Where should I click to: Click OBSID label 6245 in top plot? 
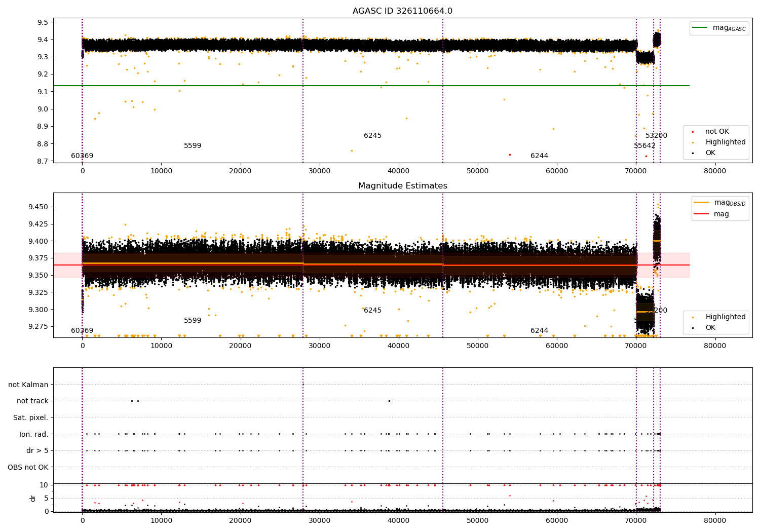coord(372,136)
